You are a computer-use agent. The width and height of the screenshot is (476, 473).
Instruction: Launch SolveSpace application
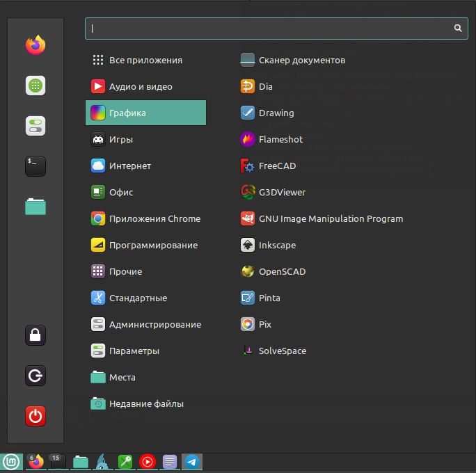tap(273, 351)
